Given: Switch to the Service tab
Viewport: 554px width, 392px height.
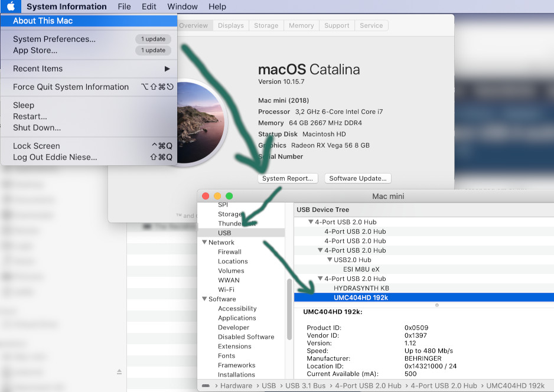Looking at the screenshot, I should point(371,25).
